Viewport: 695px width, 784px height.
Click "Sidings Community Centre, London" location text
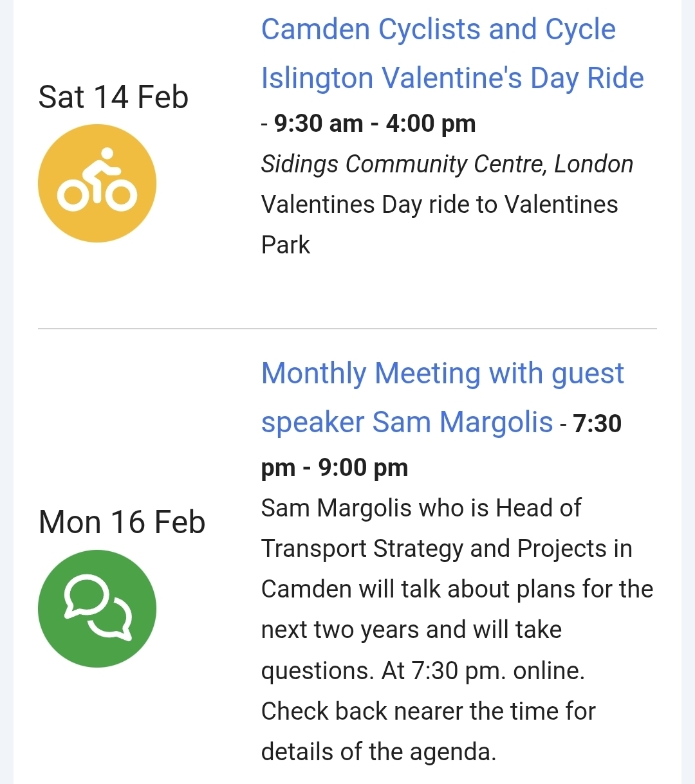447,164
